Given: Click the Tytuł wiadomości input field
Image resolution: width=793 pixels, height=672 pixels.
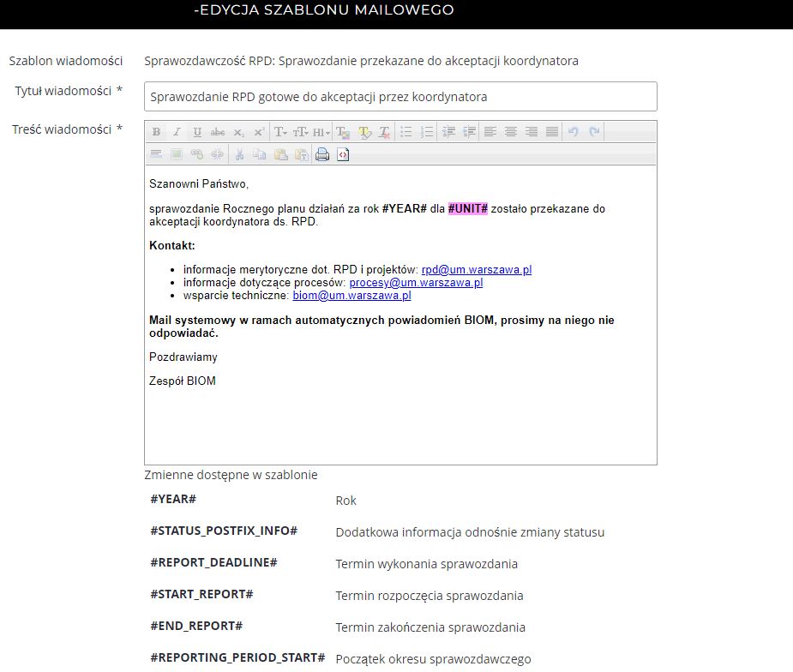Looking at the screenshot, I should pyautogui.click(x=400, y=97).
